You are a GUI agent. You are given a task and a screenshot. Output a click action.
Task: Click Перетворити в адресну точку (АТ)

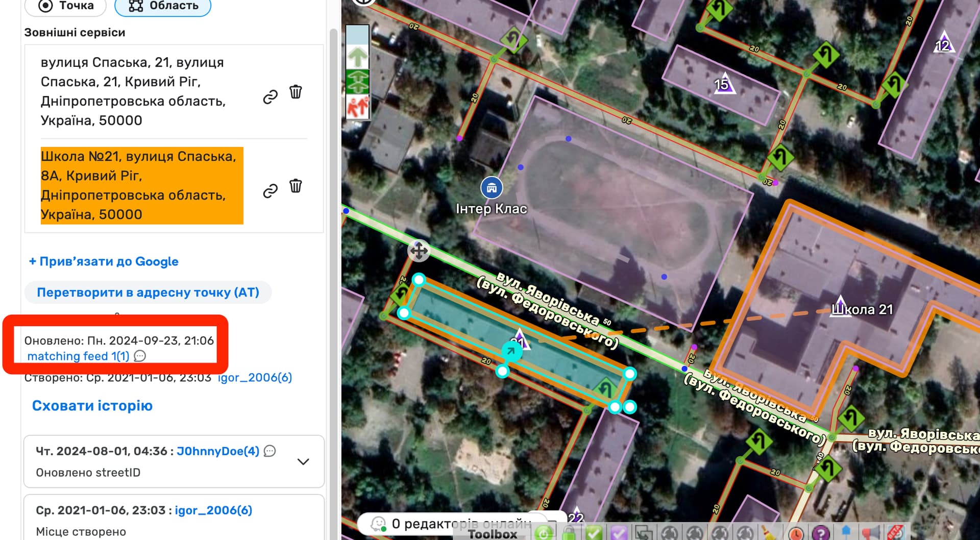148,292
